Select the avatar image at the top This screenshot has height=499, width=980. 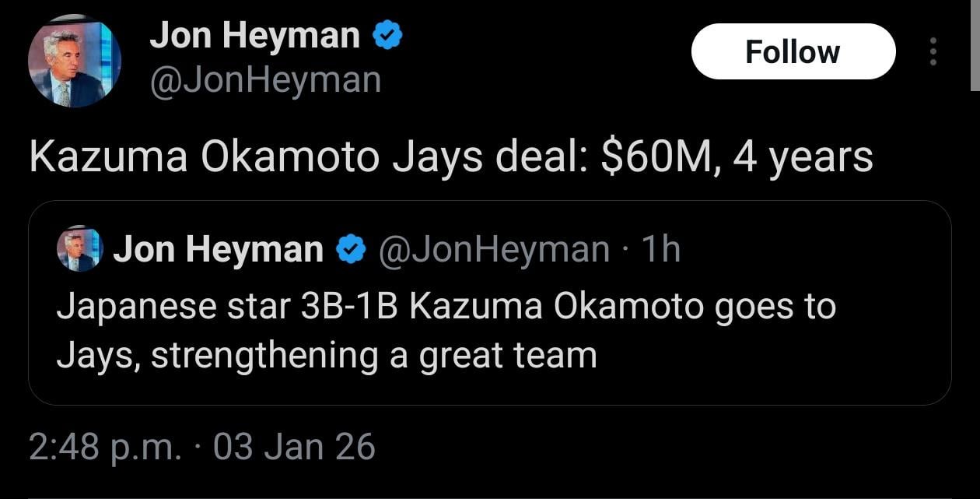[x=75, y=58]
